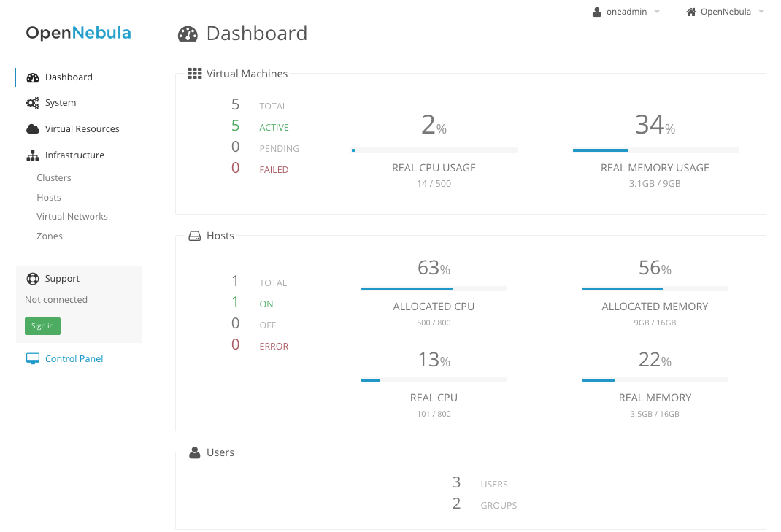Click the FAILED virtual machines label
The width and height of the screenshot is (781, 532).
pyautogui.click(x=274, y=170)
